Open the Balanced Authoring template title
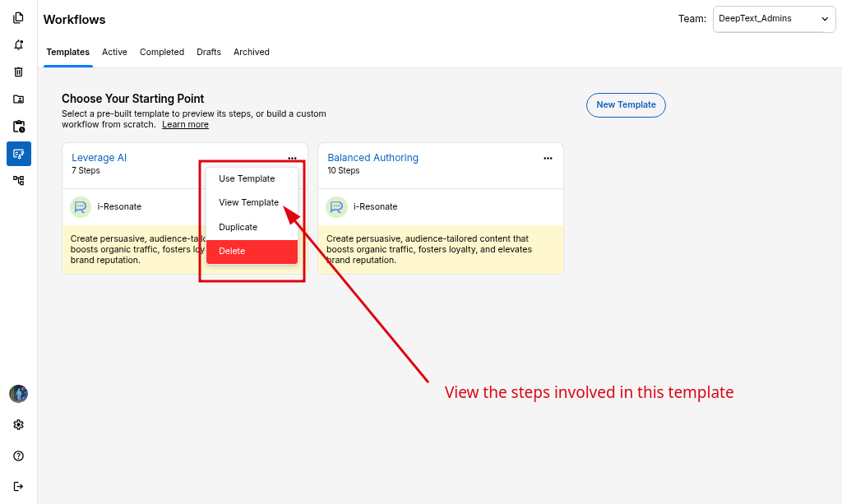The image size is (842, 504). point(372,158)
